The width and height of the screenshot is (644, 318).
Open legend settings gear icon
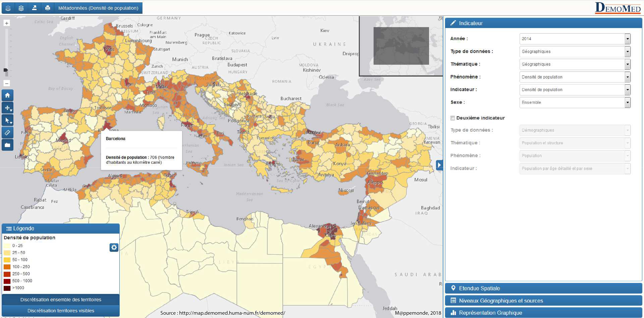114,247
